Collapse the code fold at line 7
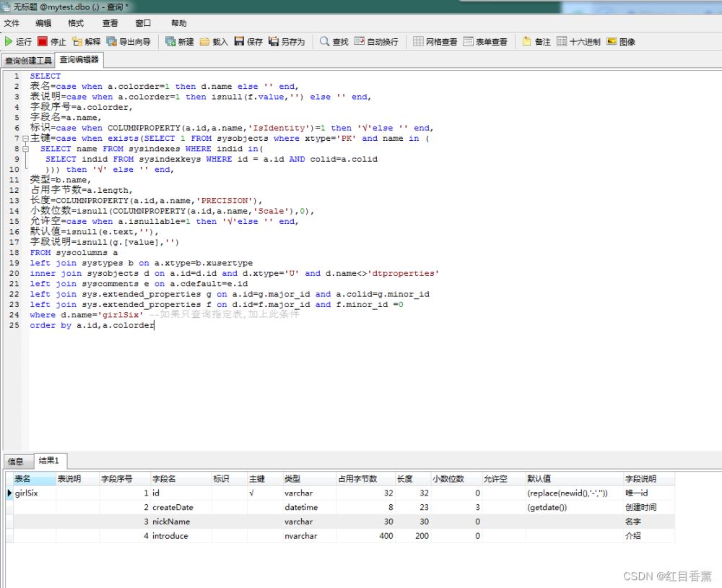 click(x=25, y=138)
